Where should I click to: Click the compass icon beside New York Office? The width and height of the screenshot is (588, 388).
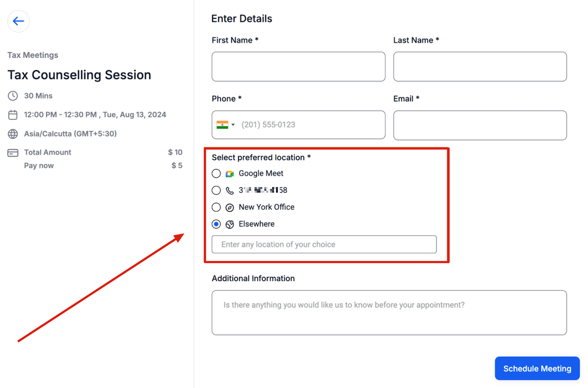[x=230, y=208]
